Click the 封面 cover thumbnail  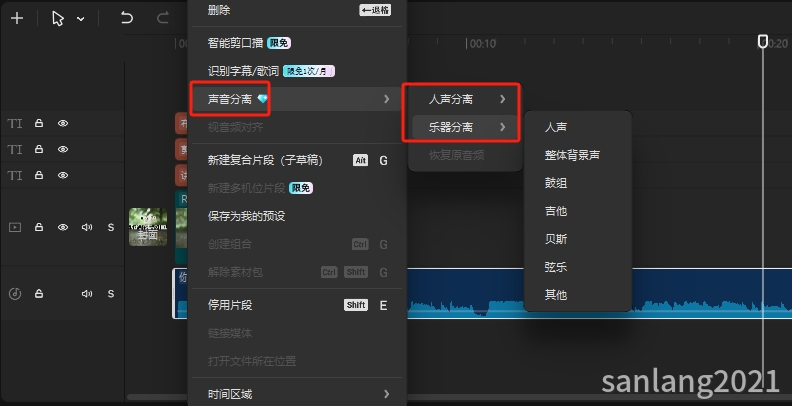pyautogui.click(x=148, y=227)
